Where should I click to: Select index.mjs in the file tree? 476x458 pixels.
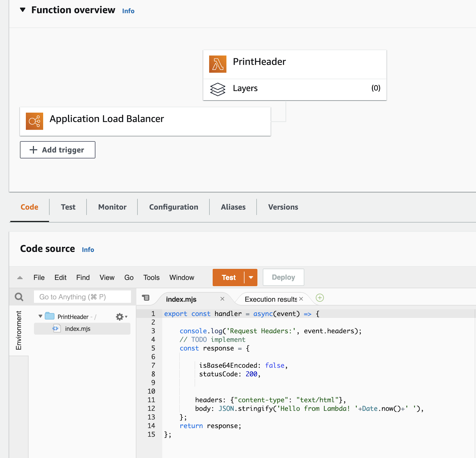(78, 329)
